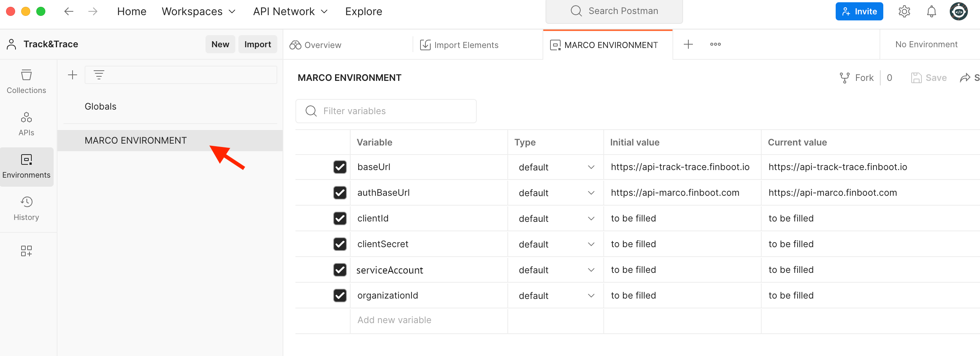The width and height of the screenshot is (980, 356).
Task: Open a new tab with plus icon
Action: click(688, 45)
